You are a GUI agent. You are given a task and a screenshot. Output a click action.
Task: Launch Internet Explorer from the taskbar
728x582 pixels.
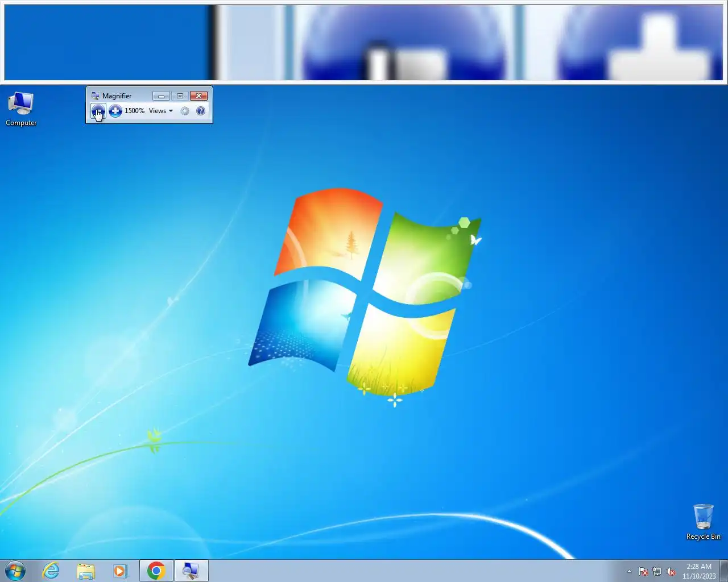51,571
